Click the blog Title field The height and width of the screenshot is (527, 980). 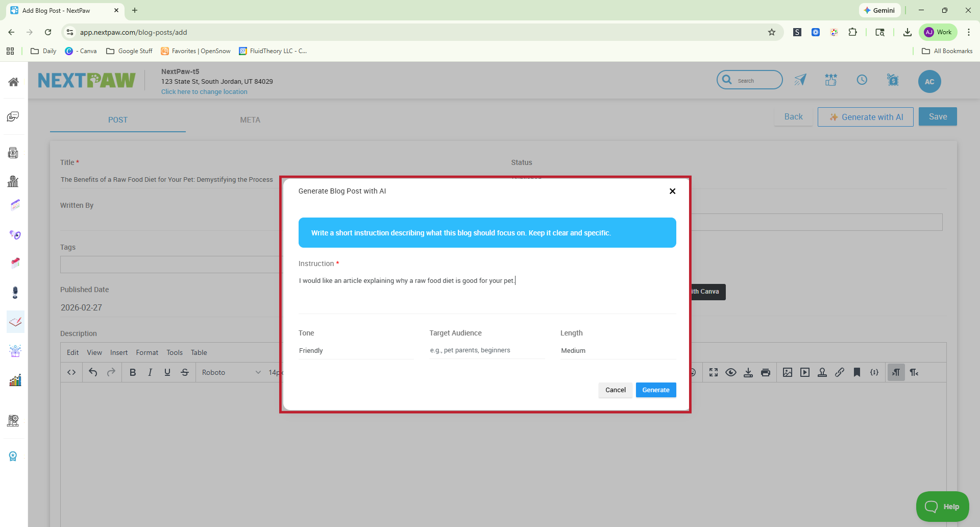tap(170, 179)
